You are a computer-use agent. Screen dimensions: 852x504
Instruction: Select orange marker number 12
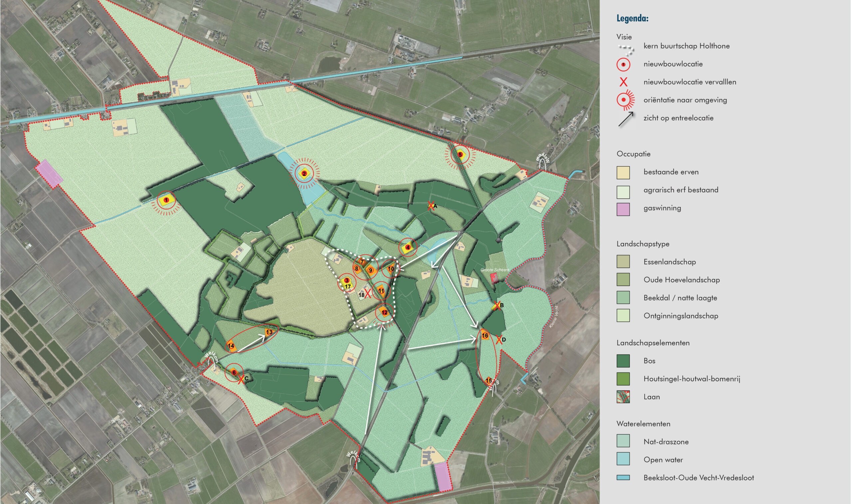(384, 312)
